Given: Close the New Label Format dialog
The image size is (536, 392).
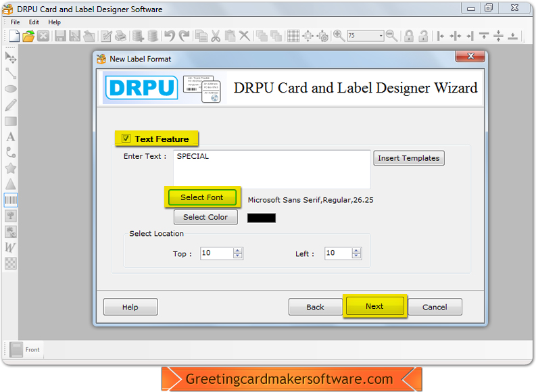Looking at the screenshot, I should pyautogui.click(x=470, y=56).
